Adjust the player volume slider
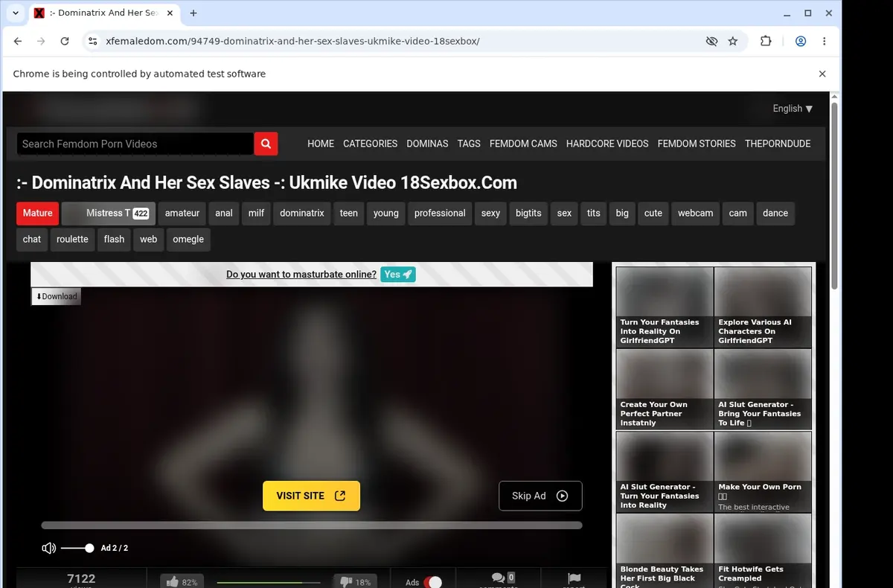The image size is (893, 588). [x=77, y=548]
